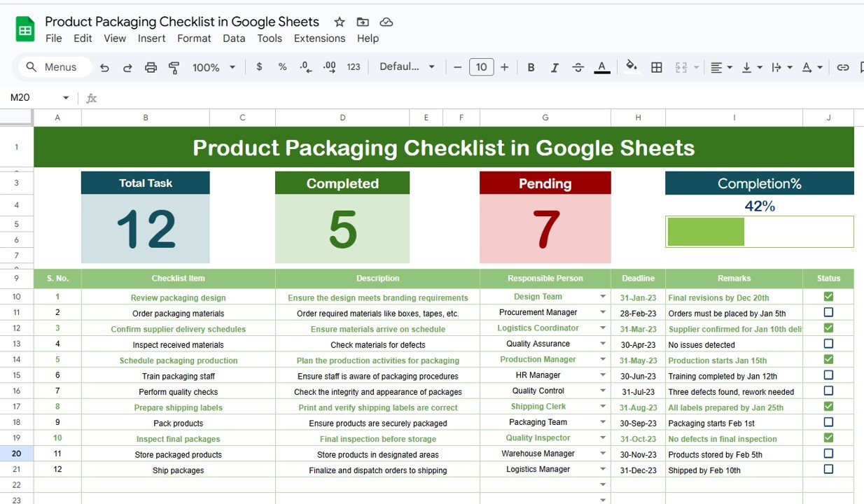Click the Print icon

click(151, 67)
